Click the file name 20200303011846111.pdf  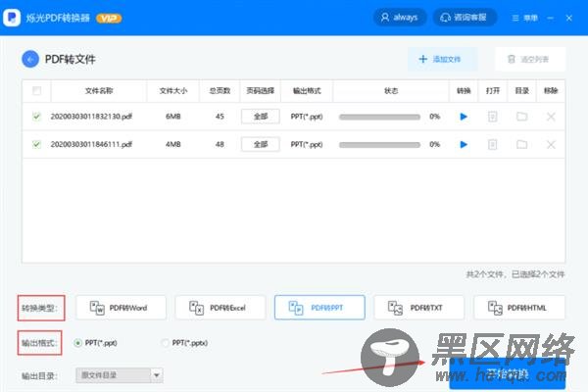[x=91, y=144]
